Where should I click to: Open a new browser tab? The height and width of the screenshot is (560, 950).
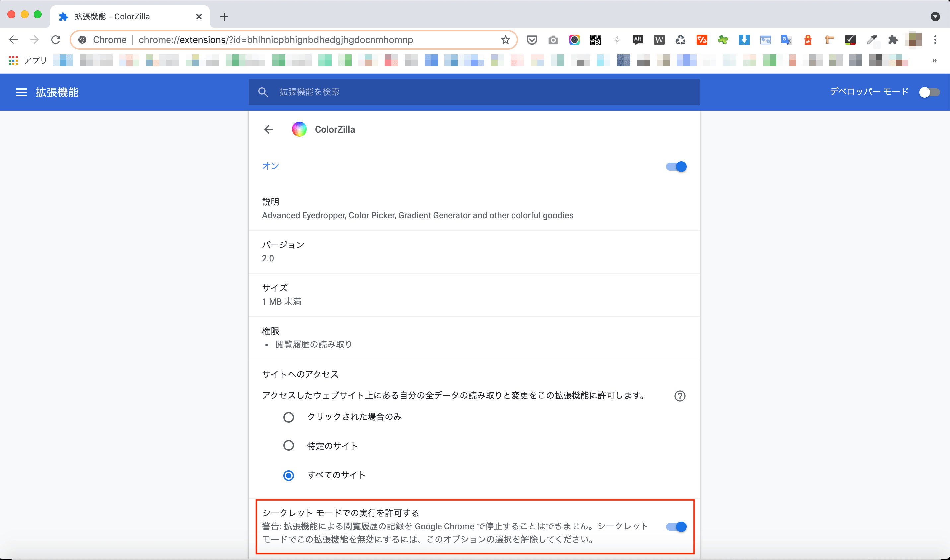point(224,17)
